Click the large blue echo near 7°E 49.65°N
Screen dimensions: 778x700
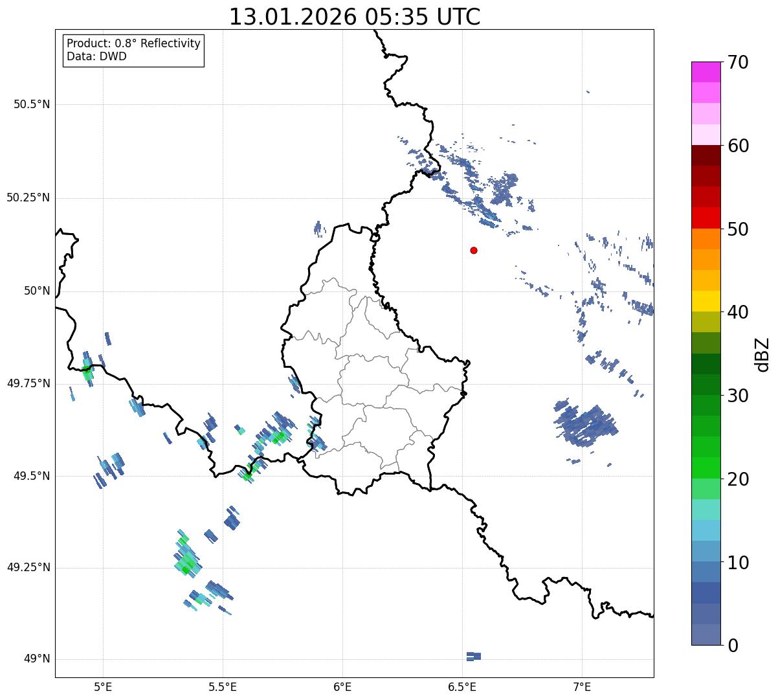[586, 424]
